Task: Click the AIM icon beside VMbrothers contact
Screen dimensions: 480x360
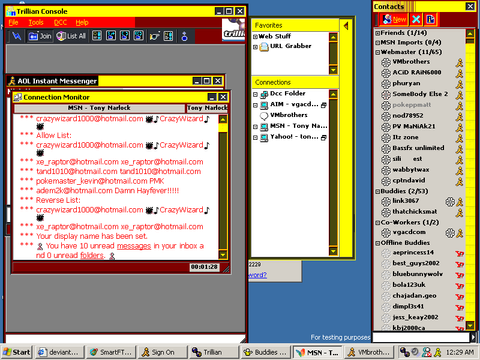Action: coord(460,63)
